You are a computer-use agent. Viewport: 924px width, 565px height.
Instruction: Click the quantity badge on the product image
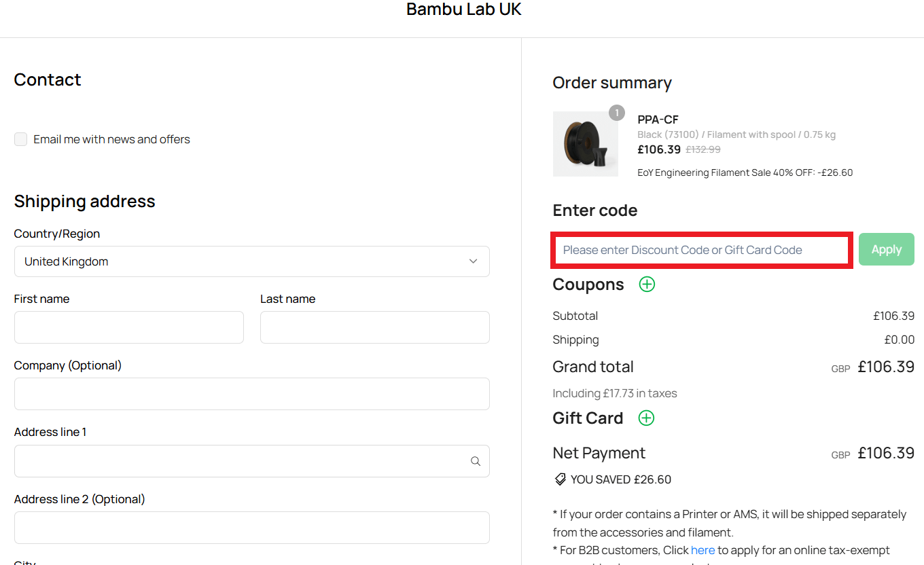point(617,113)
